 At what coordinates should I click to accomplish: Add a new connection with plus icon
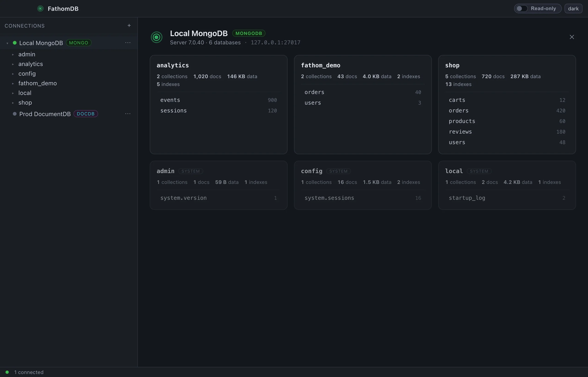[x=129, y=26]
